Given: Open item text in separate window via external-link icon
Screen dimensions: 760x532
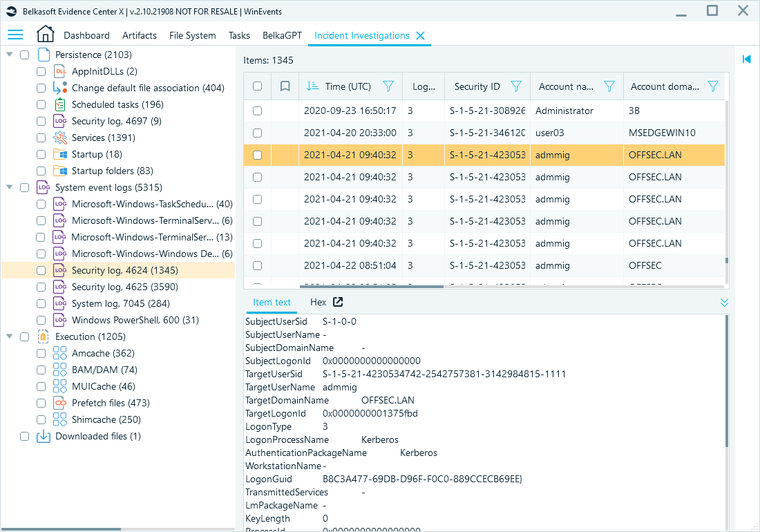Looking at the screenshot, I should [x=339, y=302].
